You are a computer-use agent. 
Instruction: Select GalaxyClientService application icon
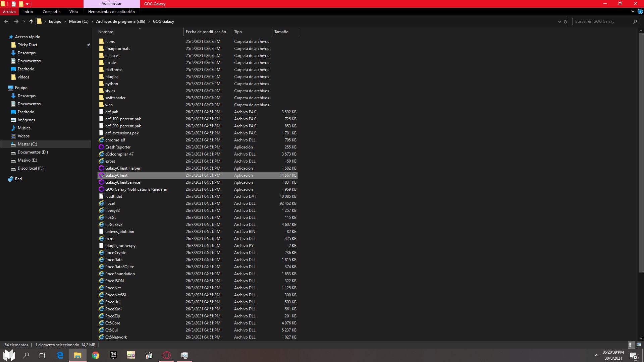click(101, 182)
